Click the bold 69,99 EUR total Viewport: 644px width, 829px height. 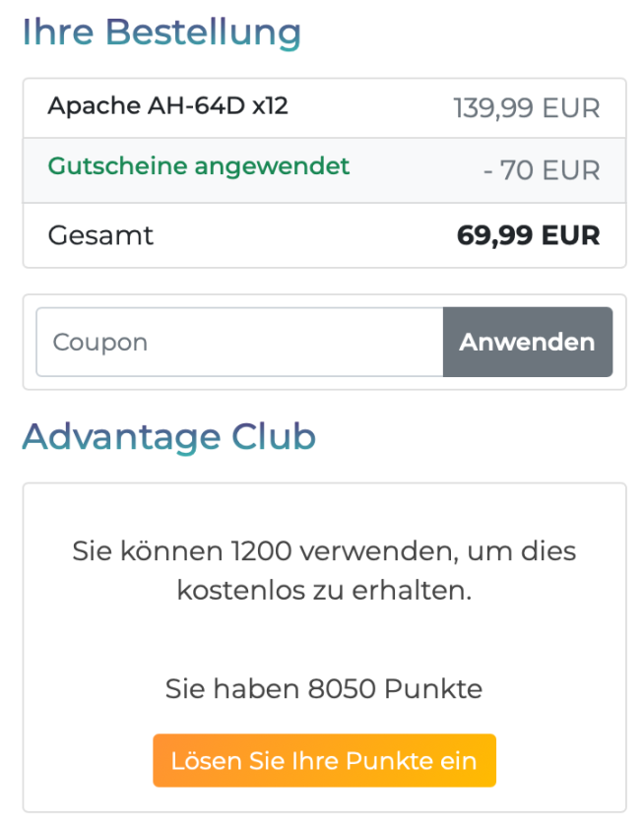528,235
